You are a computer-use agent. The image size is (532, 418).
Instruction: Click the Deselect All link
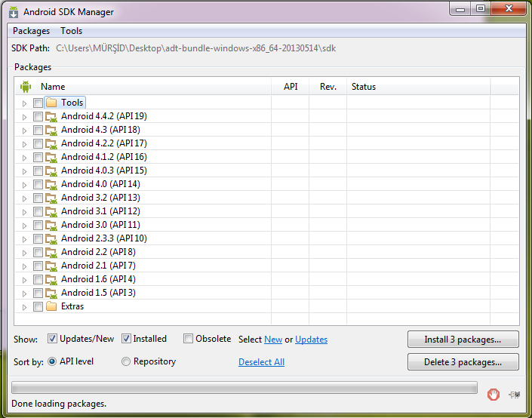(261, 362)
